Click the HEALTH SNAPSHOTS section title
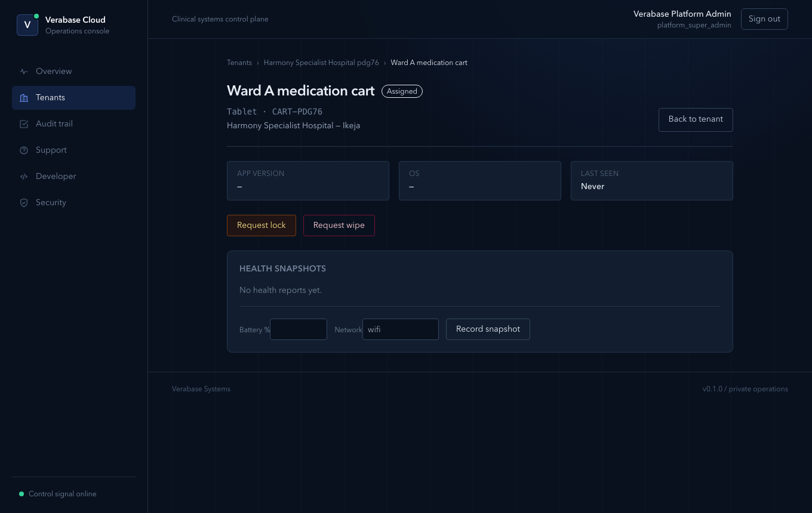812x513 pixels. click(282, 269)
